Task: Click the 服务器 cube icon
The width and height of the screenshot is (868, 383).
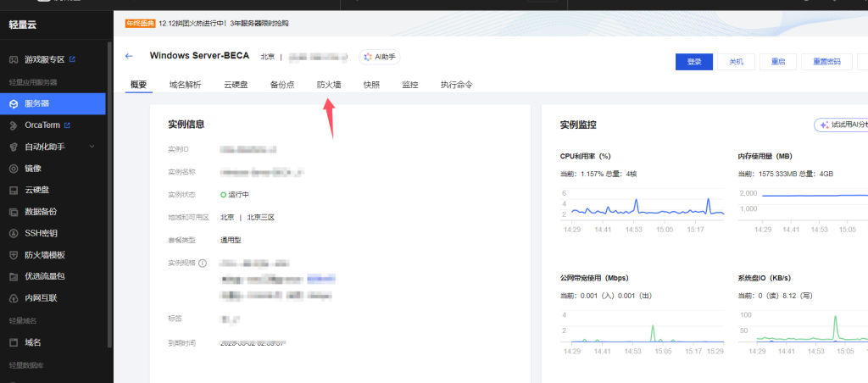Action: (14, 103)
